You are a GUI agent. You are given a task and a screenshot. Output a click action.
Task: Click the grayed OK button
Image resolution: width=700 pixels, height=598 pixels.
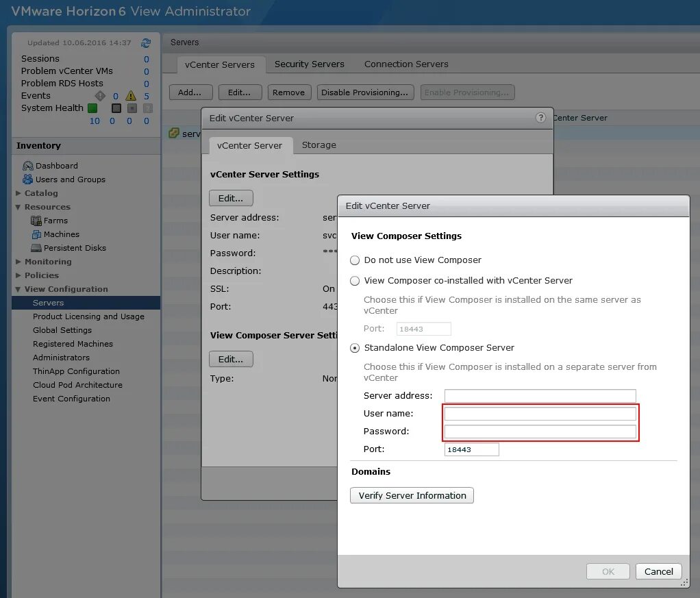tap(608, 572)
